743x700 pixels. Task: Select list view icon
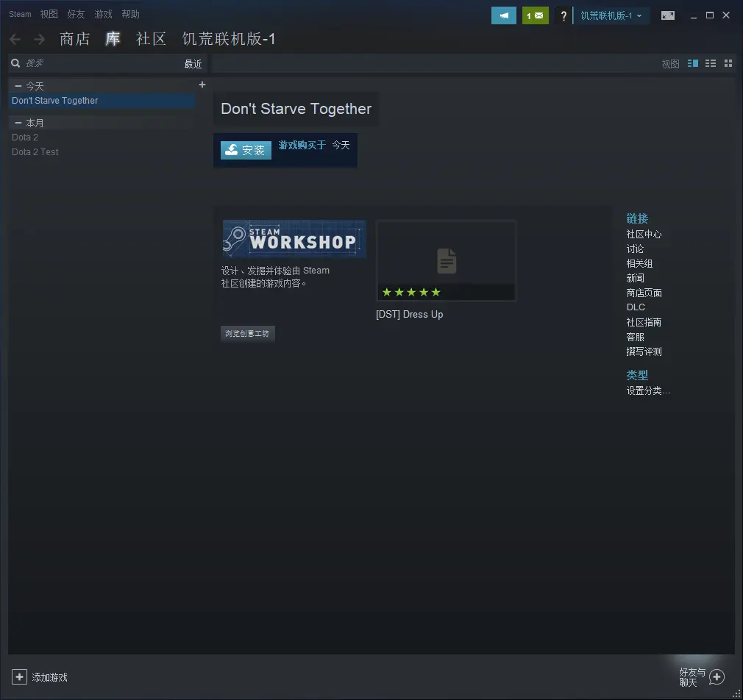point(711,63)
